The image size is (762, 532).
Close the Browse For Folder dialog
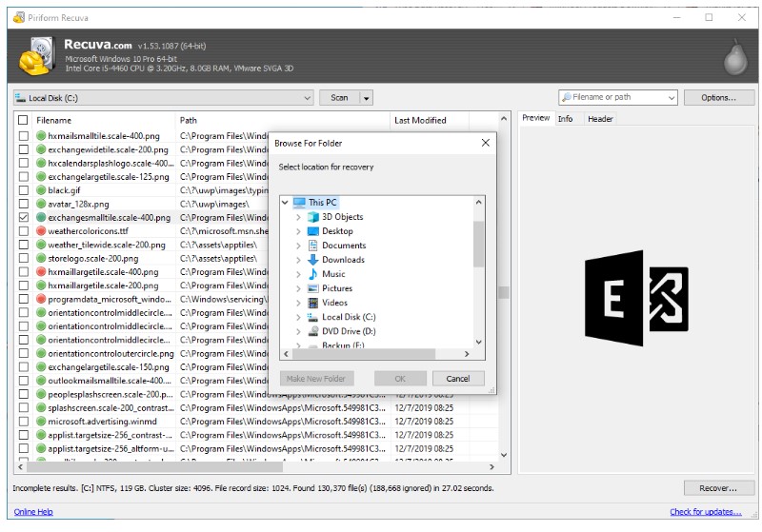tap(485, 143)
